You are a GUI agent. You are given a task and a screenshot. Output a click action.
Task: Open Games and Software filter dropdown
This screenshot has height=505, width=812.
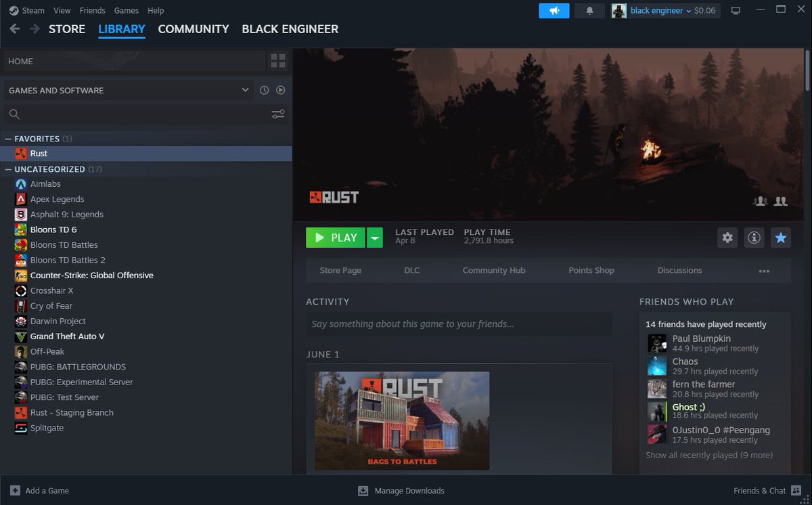click(x=129, y=90)
